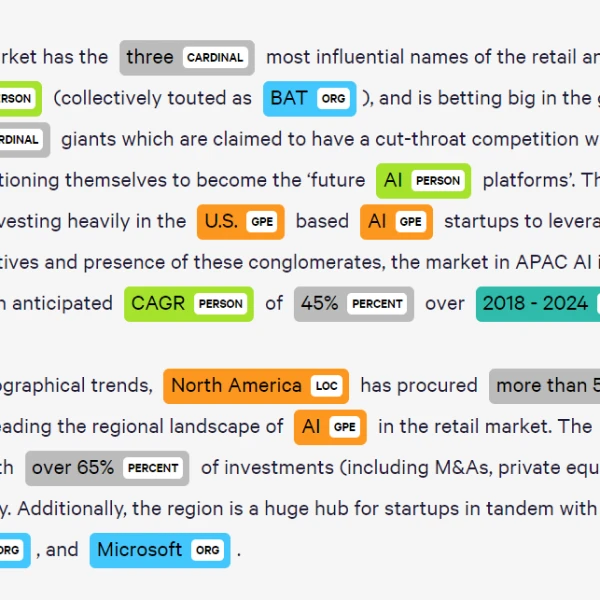Click the PERSON label badge beside CAGR
The height and width of the screenshot is (600, 600).
coord(220,304)
